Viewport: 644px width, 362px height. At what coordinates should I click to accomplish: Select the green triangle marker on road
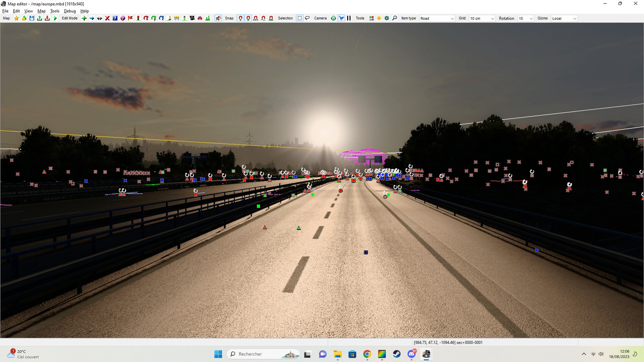click(299, 228)
